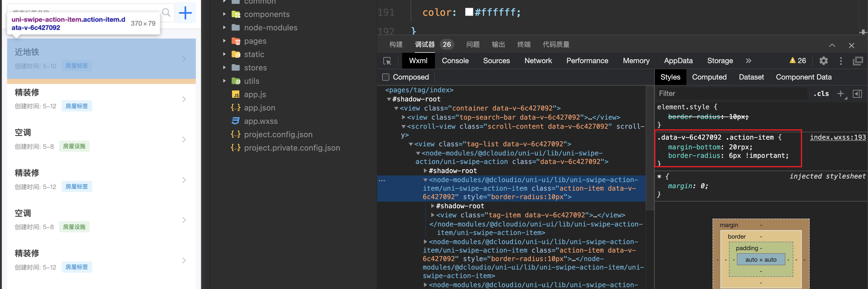Expand the components folder

click(224, 14)
